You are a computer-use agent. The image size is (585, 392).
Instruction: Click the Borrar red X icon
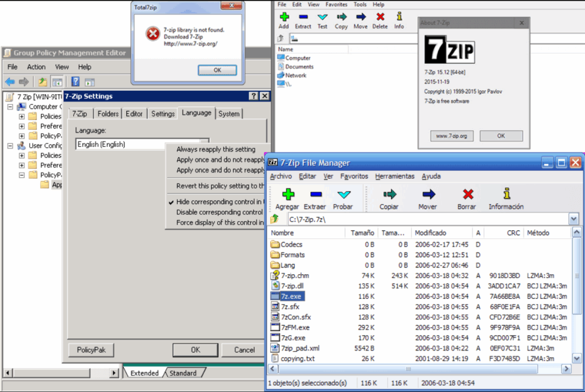point(468,194)
